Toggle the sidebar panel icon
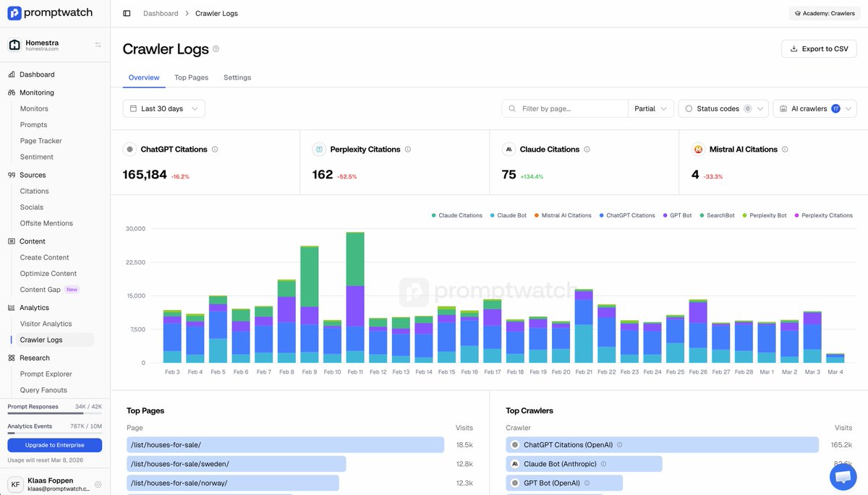Image resolution: width=868 pixels, height=495 pixels. point(127,13)
